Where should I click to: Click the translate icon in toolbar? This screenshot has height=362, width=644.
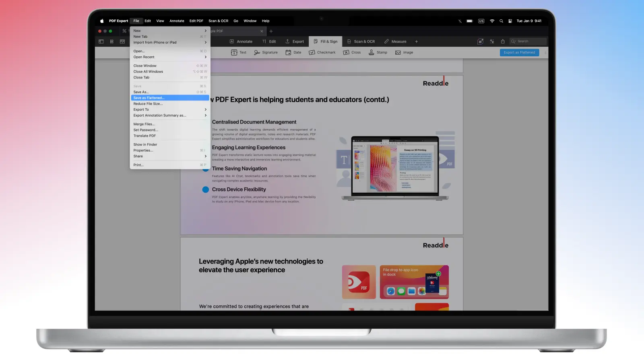(x=492, y=41)
